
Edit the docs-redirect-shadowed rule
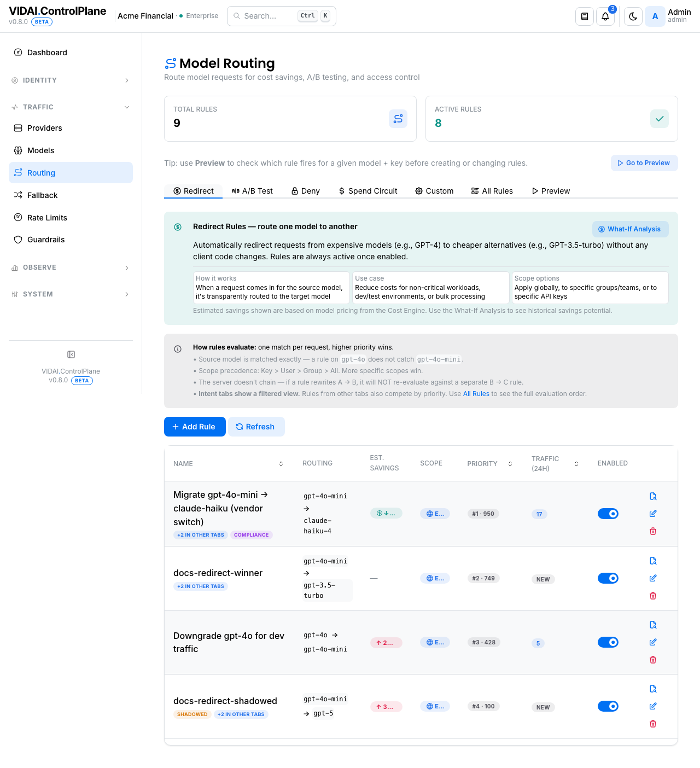[x=653, y=706]
